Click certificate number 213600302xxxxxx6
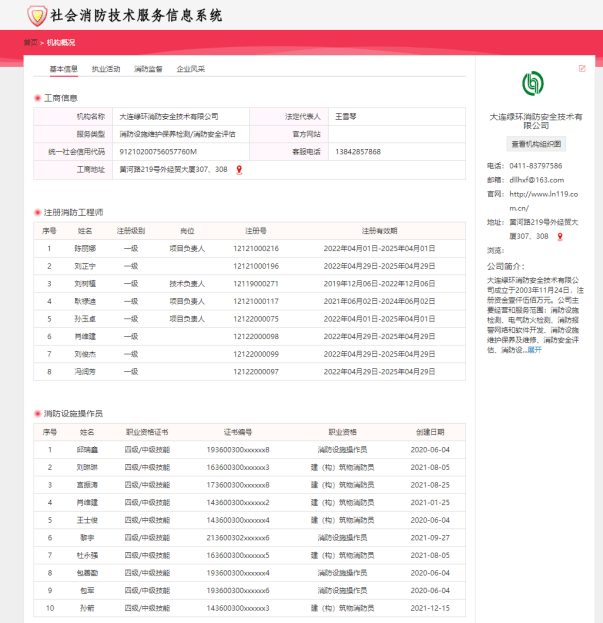 (238, 538)
